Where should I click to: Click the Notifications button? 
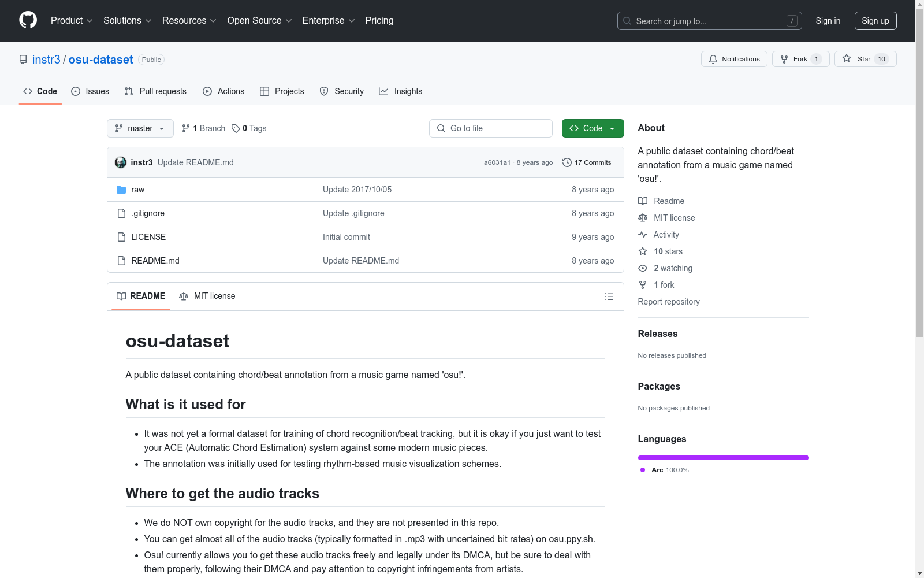pyautogui.click(x=734, y=59)
